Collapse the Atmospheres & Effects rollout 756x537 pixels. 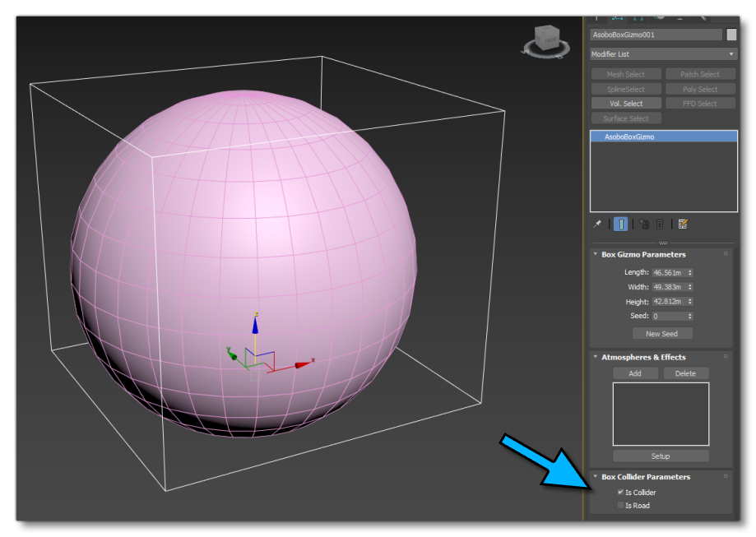pos(594,357)
